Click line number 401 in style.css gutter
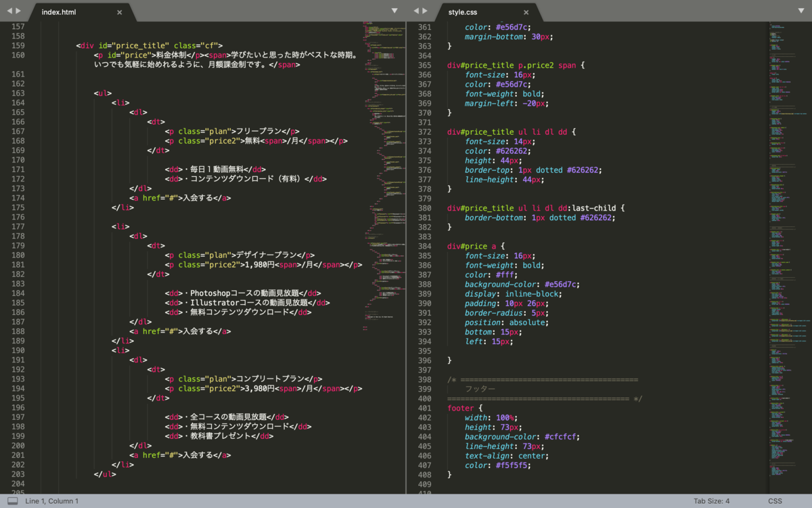The image size is (812, 508). [424, 408]
